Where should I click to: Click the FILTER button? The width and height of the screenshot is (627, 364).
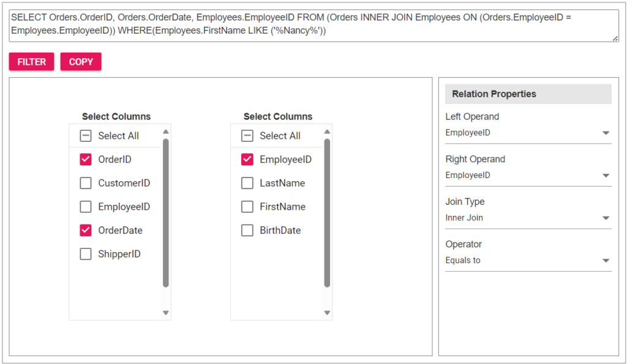tap(31, 62)
